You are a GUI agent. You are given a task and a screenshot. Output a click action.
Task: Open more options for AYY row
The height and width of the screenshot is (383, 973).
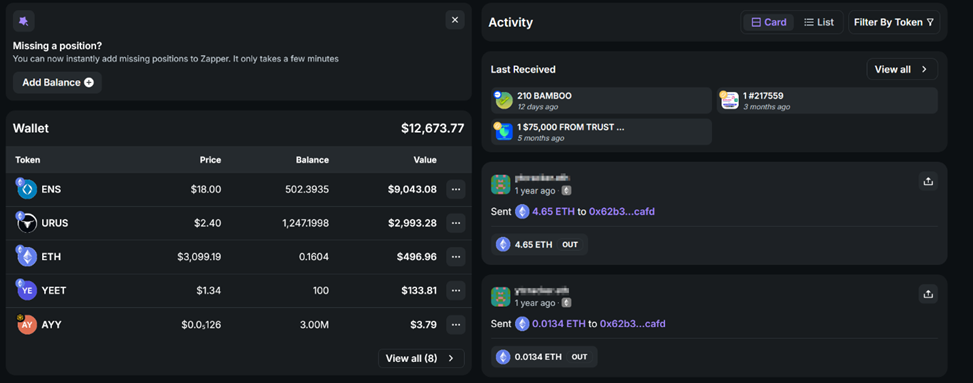[456, 324]
